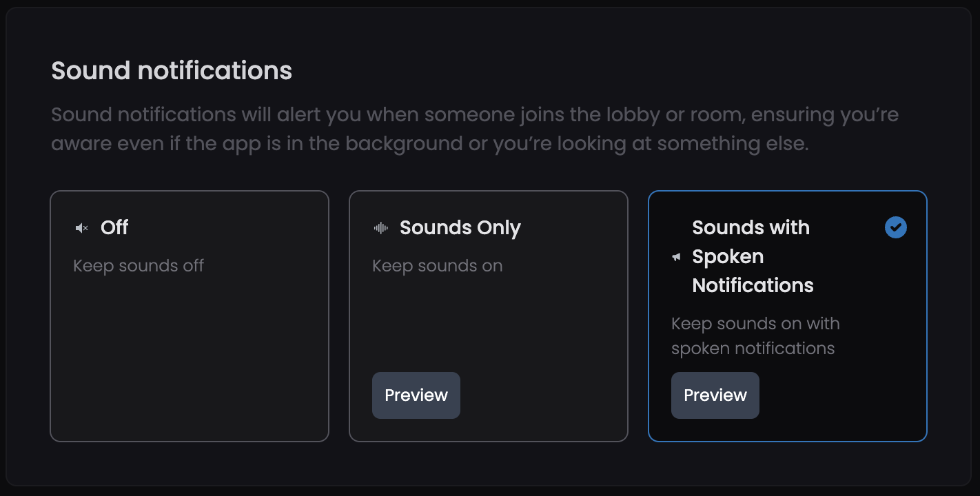Click empty area inside the Off card

click(190, 358)
